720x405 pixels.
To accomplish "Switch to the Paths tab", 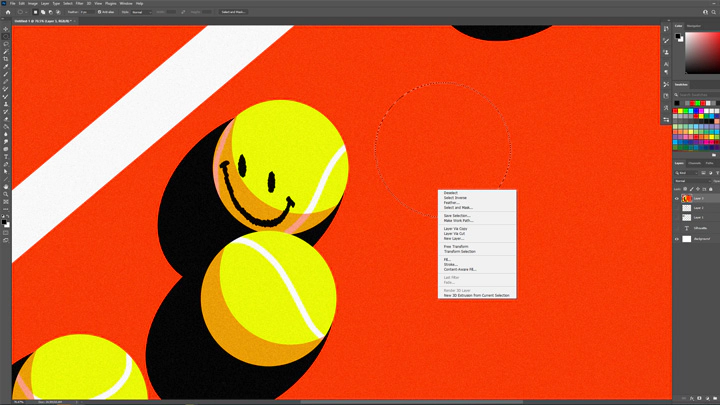I will pyautogui.click(x=709, y=163).
